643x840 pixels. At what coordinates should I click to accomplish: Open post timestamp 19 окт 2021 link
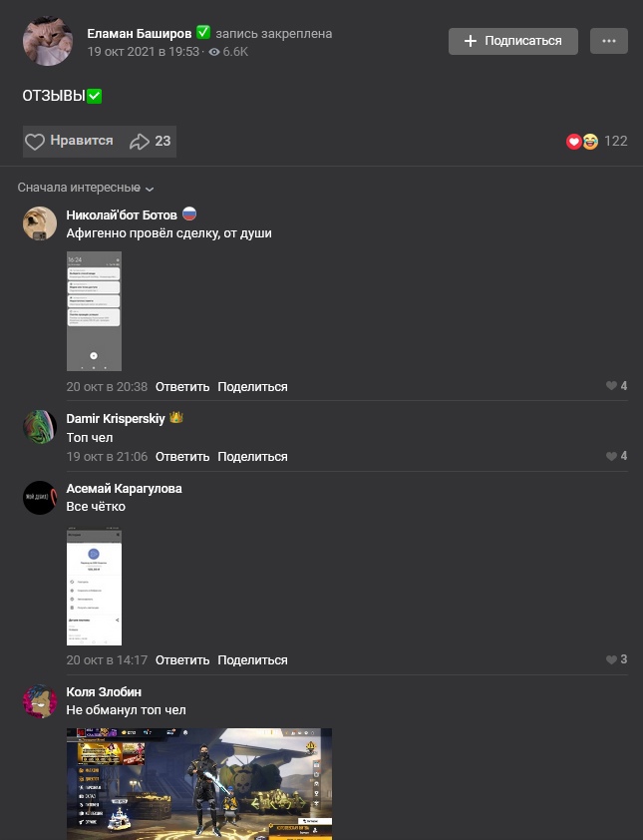[143, 52]
